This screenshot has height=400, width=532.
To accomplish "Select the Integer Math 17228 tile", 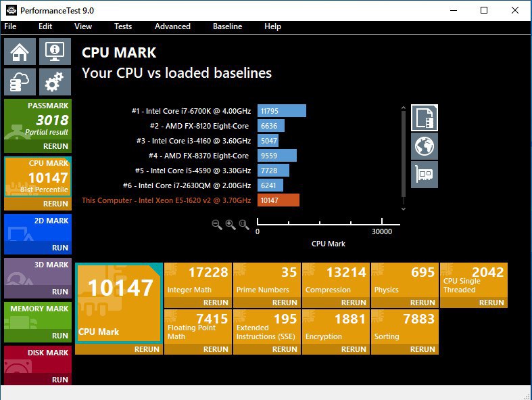I will coord(198,280).
